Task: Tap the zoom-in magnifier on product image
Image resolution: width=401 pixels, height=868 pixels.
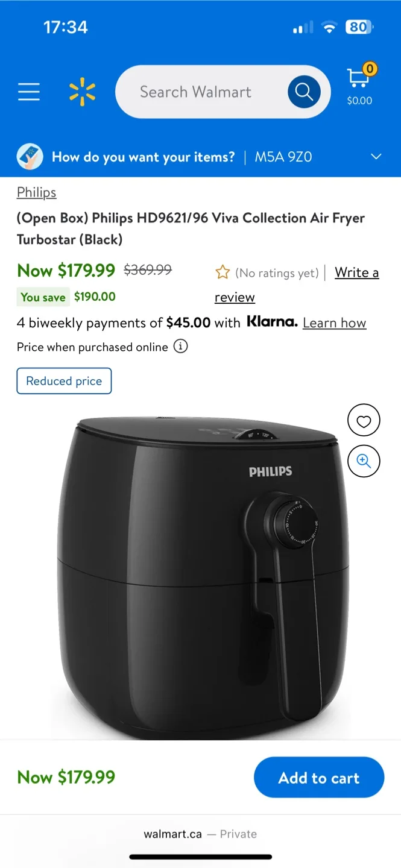Action: pyautogui.click(x=364, y=461)
